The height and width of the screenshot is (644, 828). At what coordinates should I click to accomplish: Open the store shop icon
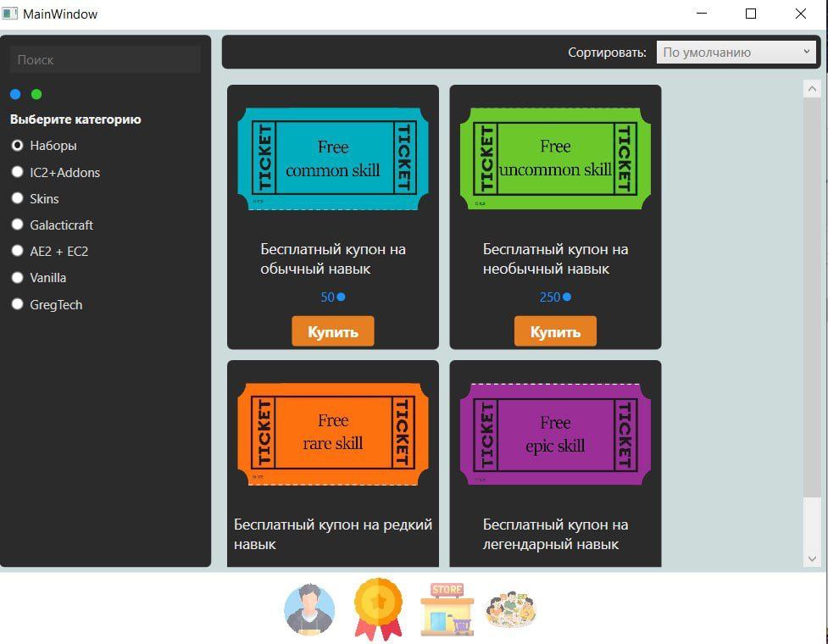coord(447,609)
